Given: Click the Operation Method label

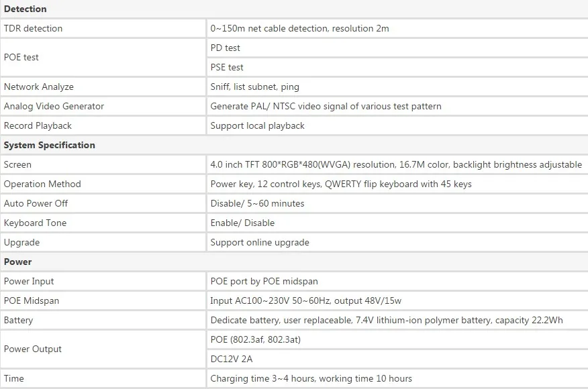Looking at the screenshot, I should [42, 184].
